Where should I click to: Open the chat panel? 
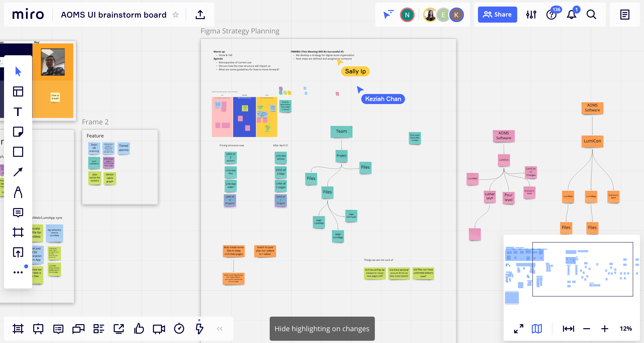click(x=78, y=329)
